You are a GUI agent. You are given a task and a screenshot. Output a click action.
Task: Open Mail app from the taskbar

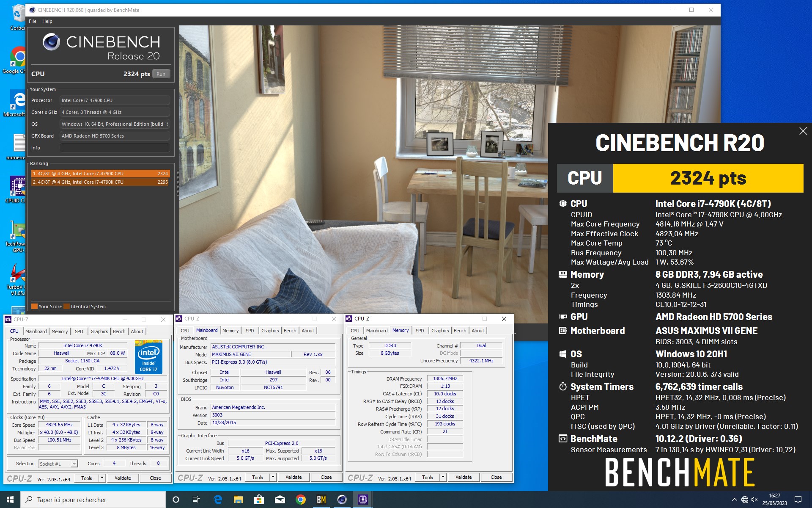pyautogui.click(x=280, y=500)
